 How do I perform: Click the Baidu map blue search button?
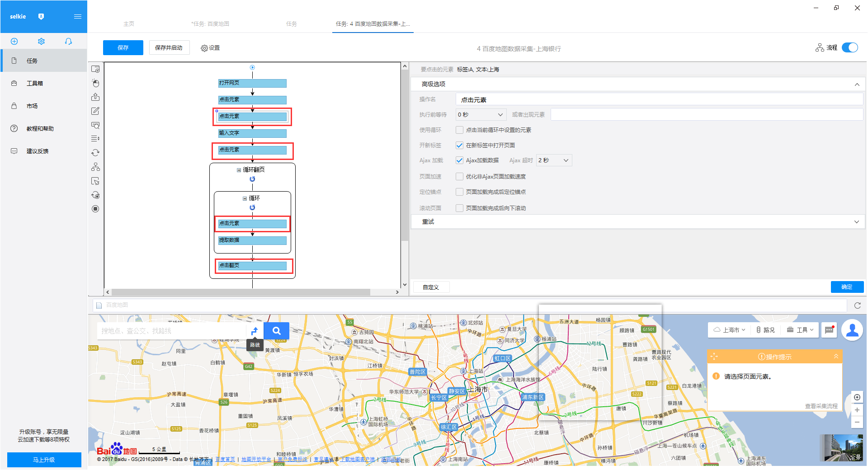pyautogui.click(x=276, y=331)
